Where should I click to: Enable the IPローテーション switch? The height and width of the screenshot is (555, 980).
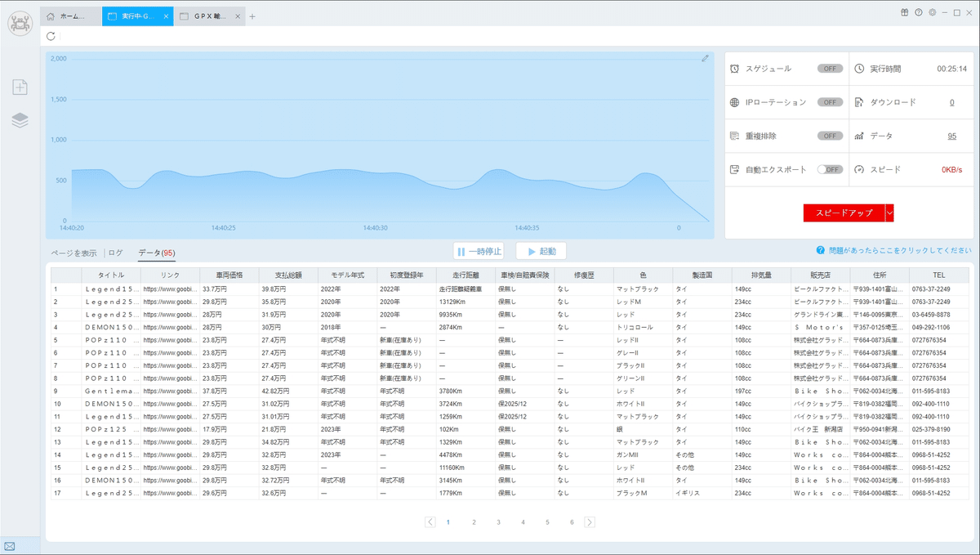(831, 102)
